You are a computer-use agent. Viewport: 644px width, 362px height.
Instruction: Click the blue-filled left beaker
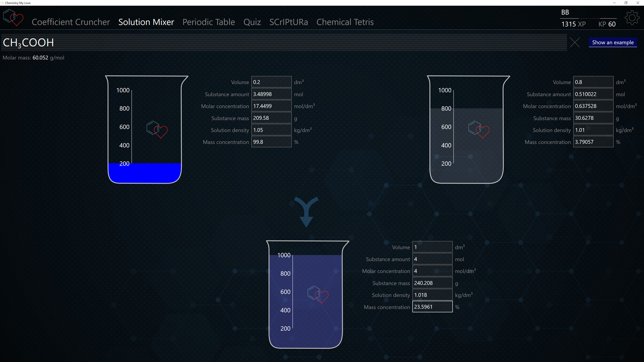point(147,129)
